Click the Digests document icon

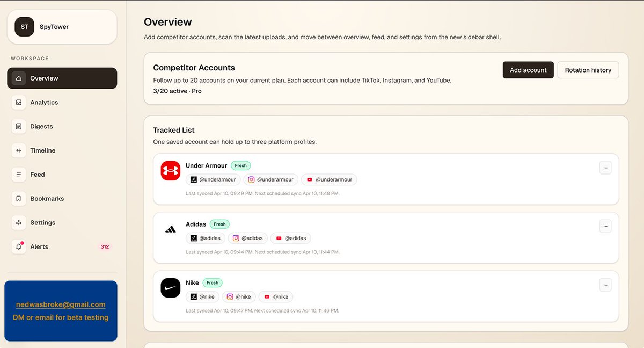(19, 126)
